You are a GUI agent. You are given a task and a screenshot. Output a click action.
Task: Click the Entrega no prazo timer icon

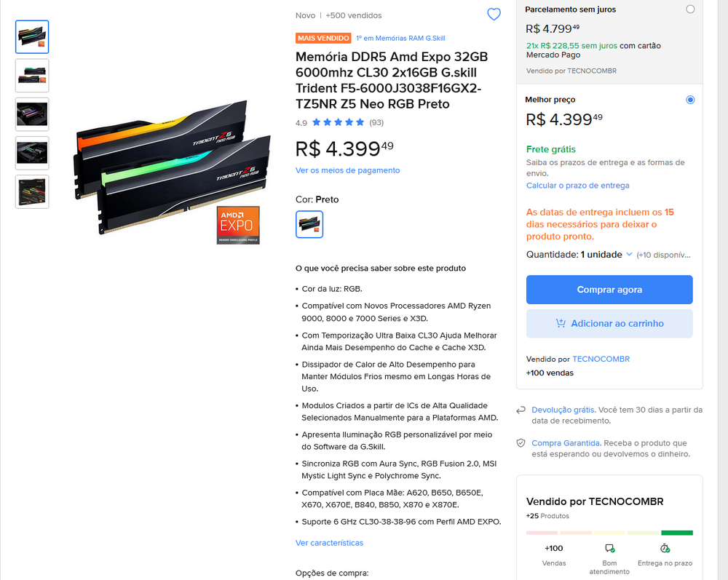[x=665, y=549]
